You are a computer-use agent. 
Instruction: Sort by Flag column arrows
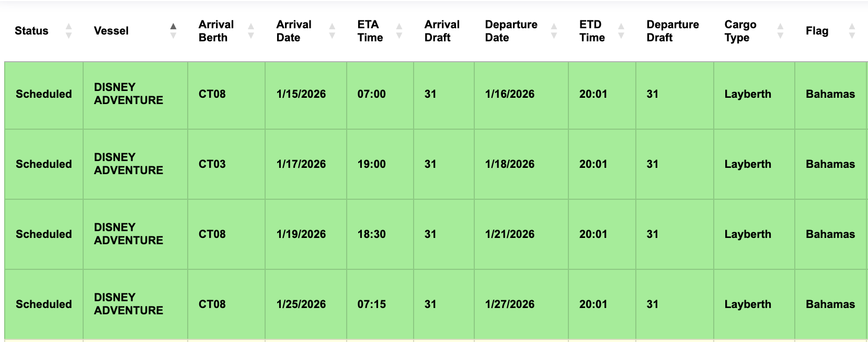852,31
